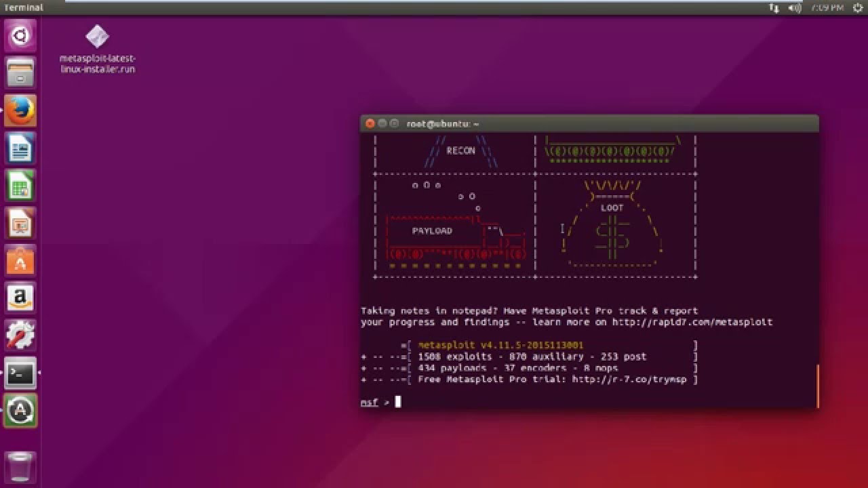868x488 pixels.
Task: Open the Ubuntu Dash search launcher
Action: click(x=20, y=36)
